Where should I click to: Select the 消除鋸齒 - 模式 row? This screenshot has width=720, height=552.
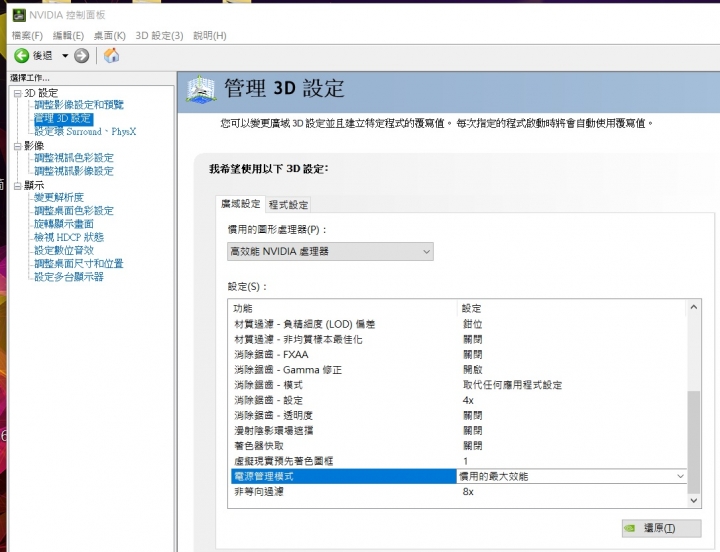pos(458,385)
